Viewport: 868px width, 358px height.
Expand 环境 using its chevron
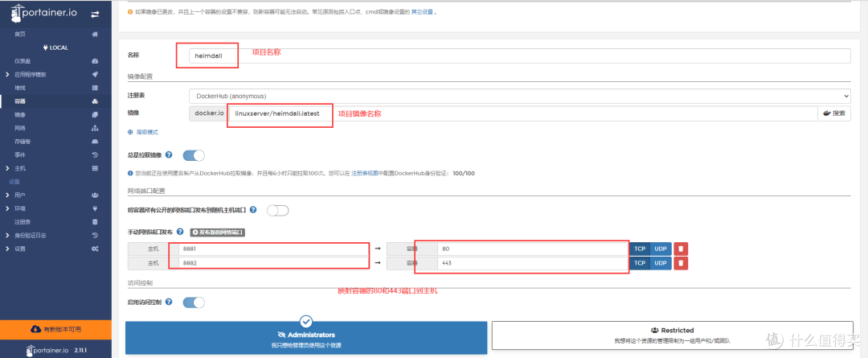pyautogui.click(x=7, y=208)
